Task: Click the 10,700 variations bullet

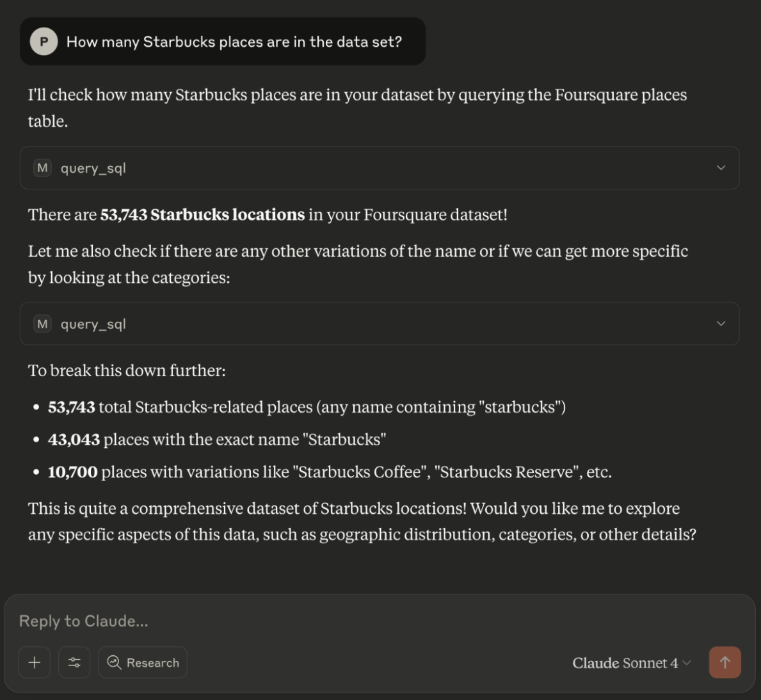Action: (330, 472)
